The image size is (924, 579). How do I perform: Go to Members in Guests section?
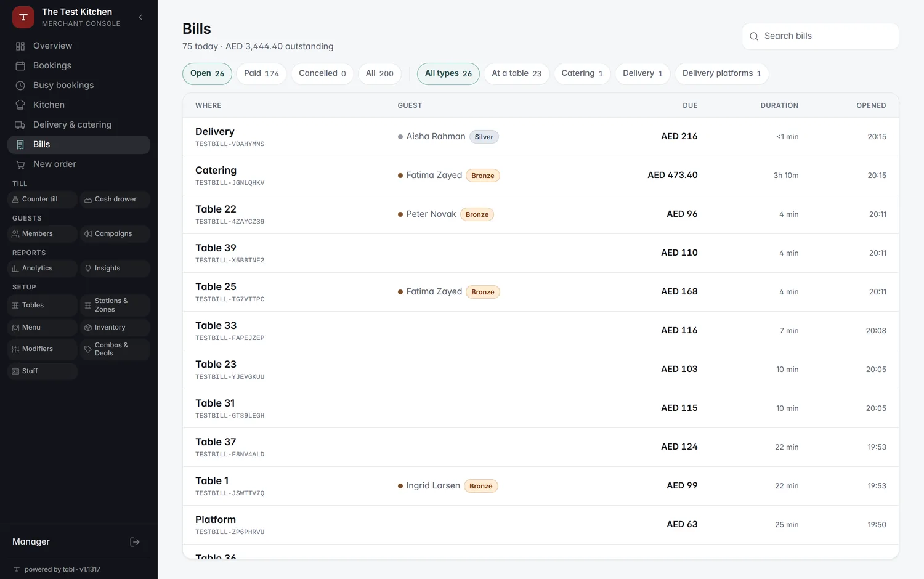click(x=43, y=234)
